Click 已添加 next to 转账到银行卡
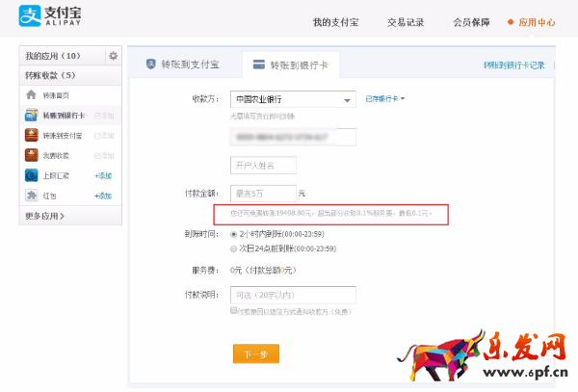This screenshot has height=392, width=578. coord(104,116)
